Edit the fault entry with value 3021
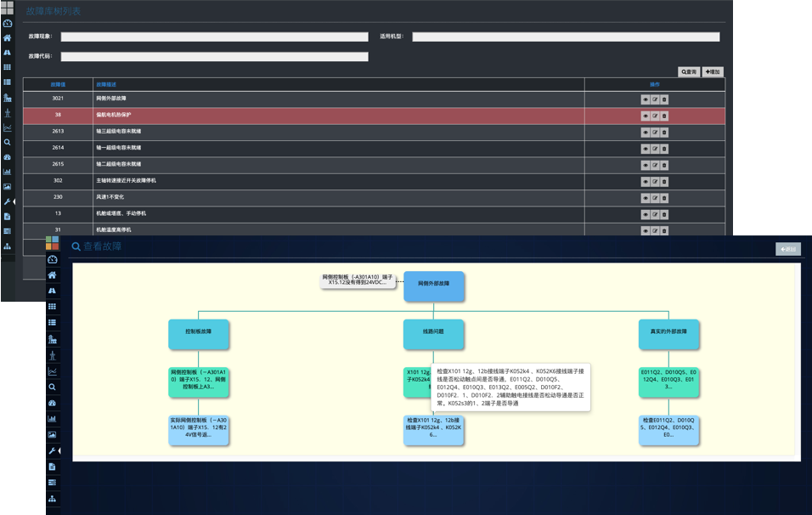Viewport: 812px width, 515px height. (x=655, y=99)
